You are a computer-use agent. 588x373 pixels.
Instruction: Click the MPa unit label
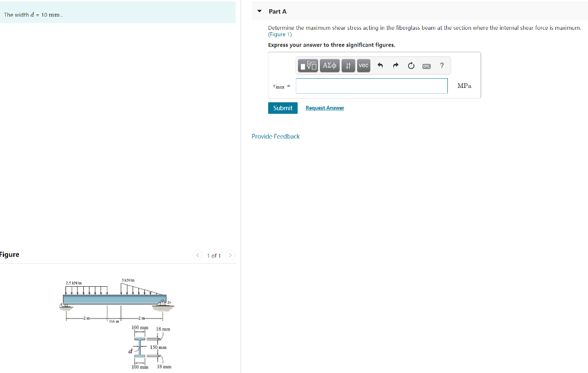[x=464, y=86]
